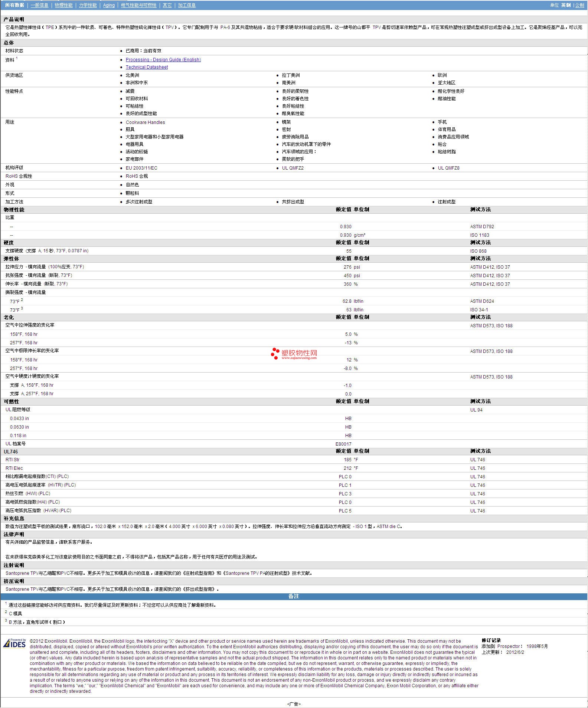Click the red dots watermark logo
Image resolution: width=588 pixels, height=708 pixels.
275,353
